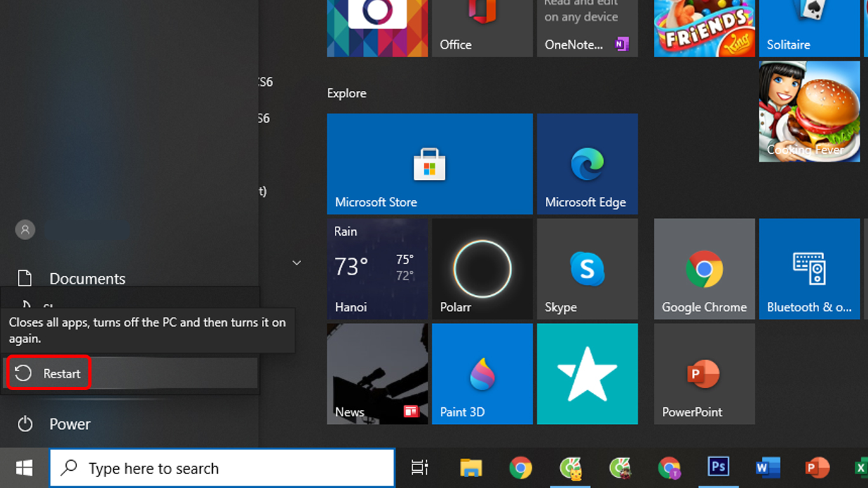Open the Google Chrome tile
The height and width of the screenshot is (488, 868).
tap(704, 269)
